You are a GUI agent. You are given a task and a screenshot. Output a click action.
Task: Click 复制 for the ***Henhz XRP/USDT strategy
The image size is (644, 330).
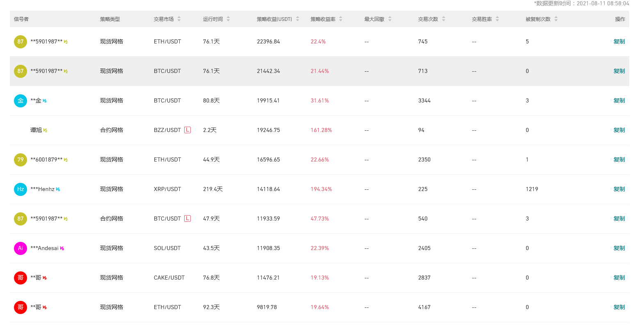[619, 189]
